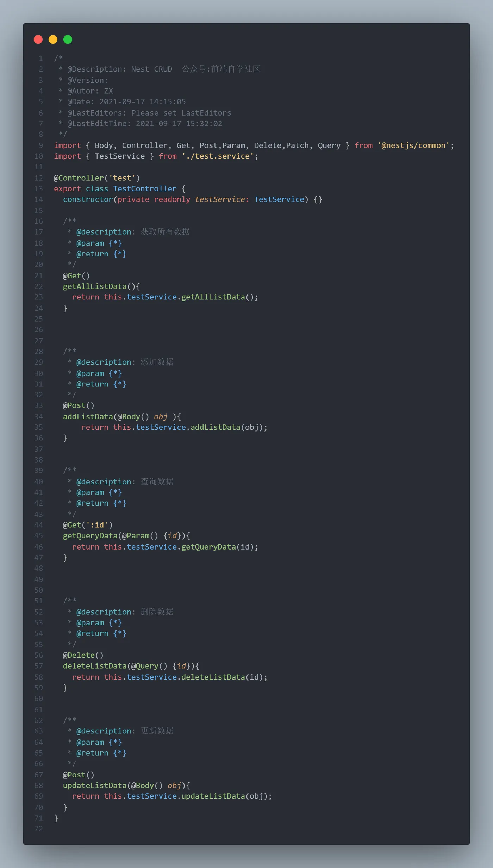Click the @Controller('test') decorator
The width and height of the screenshot is (493, 868).
pyautogui.click(x=97, y=178)
